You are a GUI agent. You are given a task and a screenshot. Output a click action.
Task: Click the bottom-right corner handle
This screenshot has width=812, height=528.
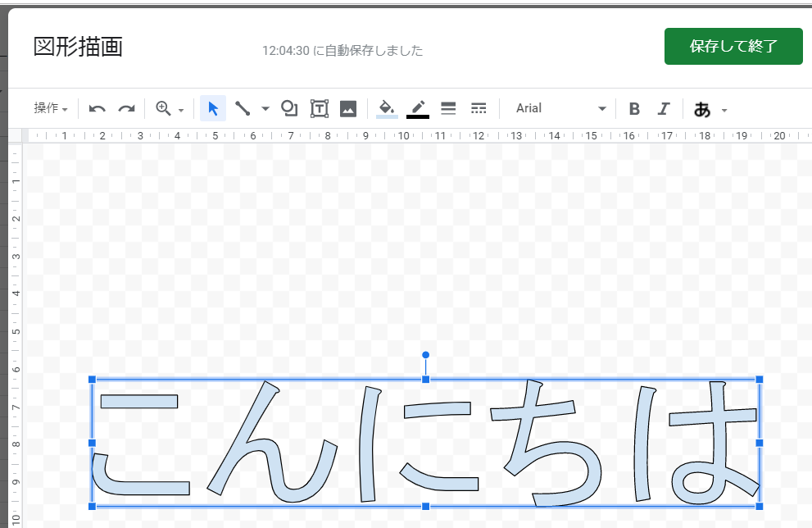click(760, 506)
